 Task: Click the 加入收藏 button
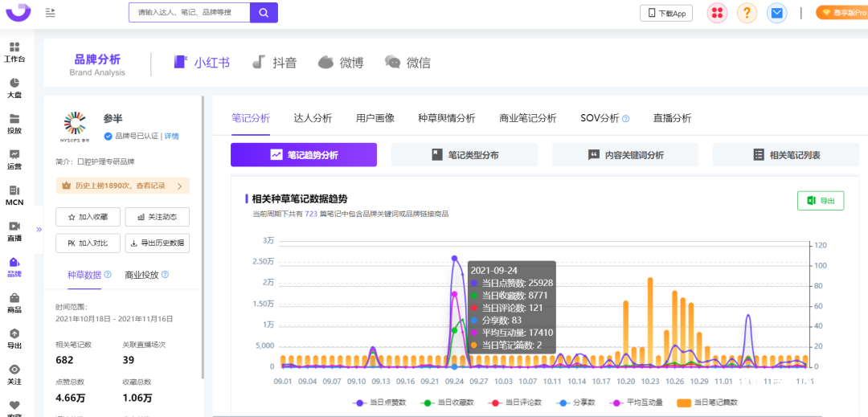[88, 217]
